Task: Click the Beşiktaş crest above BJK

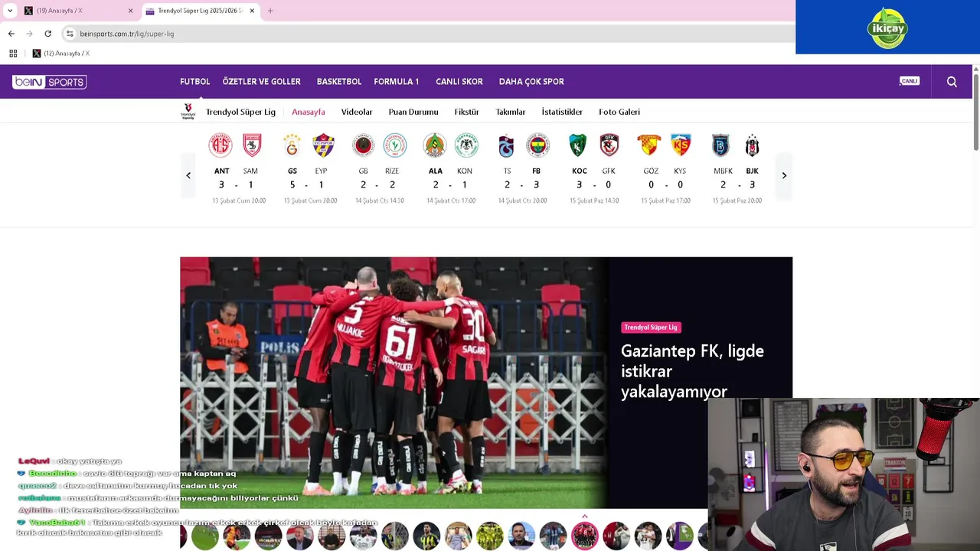Action: 752,145
